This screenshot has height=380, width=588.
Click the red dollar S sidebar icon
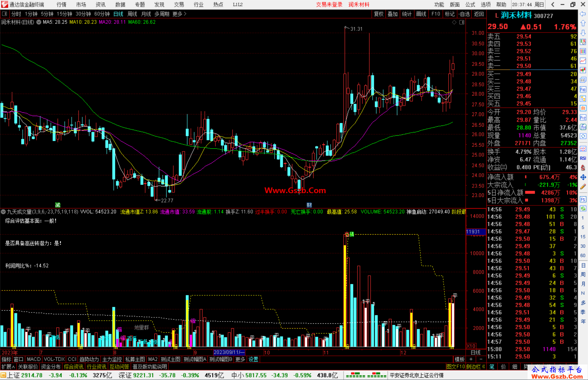tap(583, 168)
